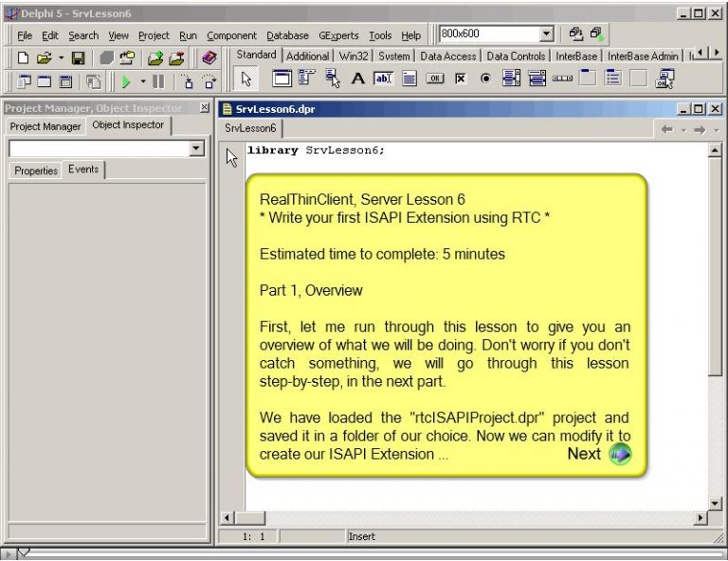
Task: Switch to the Properties tab
Action: (36, 171)
